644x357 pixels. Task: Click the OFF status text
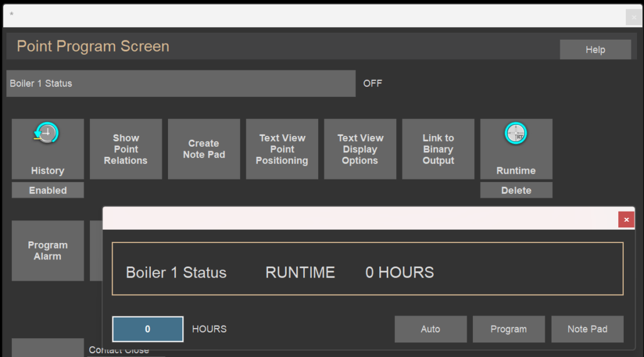(372, 84)
